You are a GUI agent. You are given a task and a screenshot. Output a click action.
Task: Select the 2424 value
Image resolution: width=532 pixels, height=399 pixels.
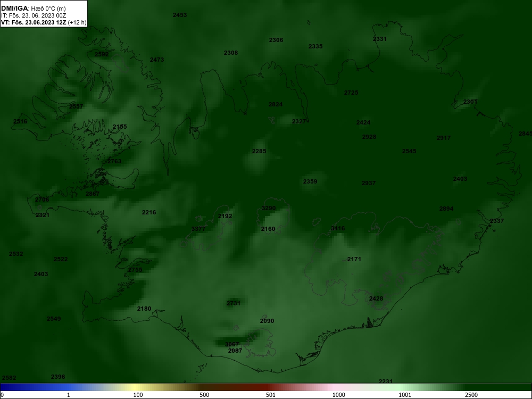(x=363, y=122)
